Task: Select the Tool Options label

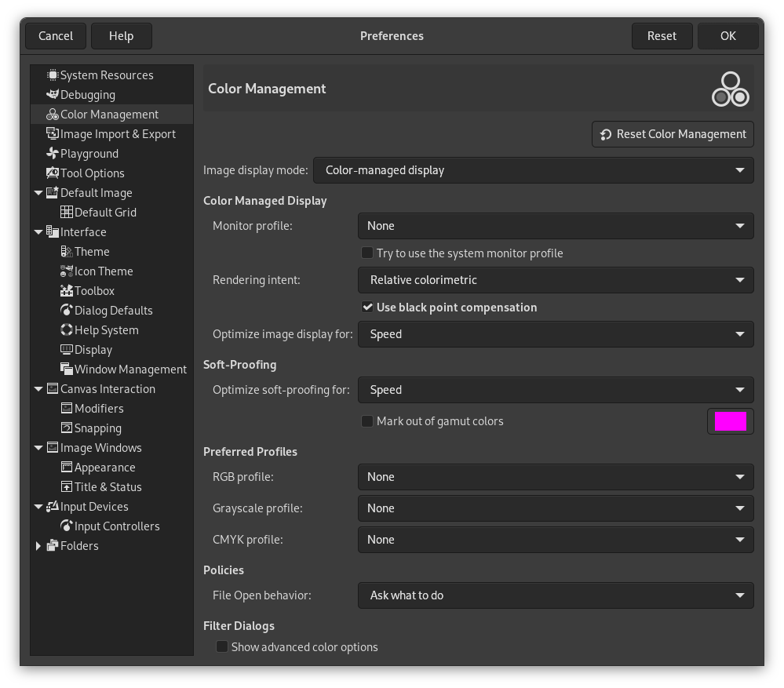Action: [93, 173]
